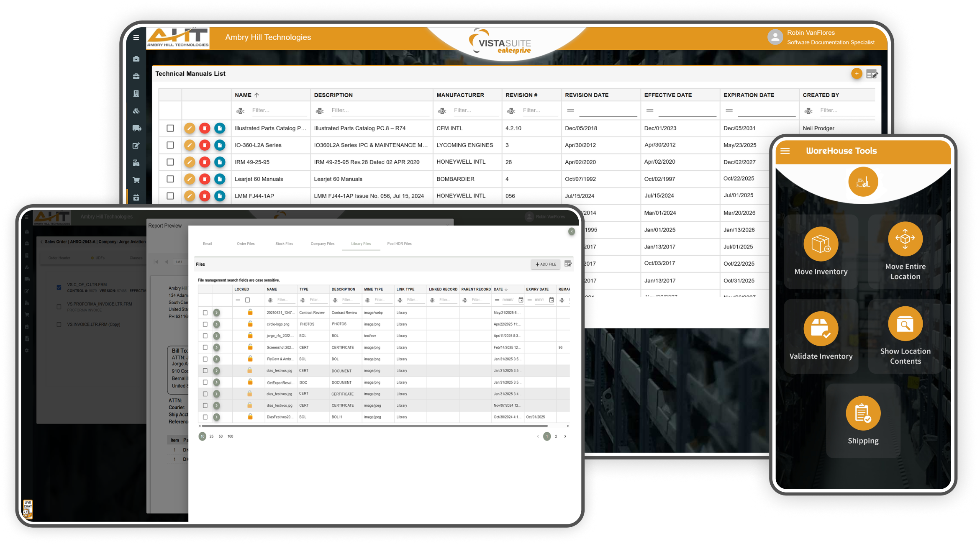Viewport: 980px width, 544px height.
Task: Go to page 2 of the files list
Action: tap(556, 436)
